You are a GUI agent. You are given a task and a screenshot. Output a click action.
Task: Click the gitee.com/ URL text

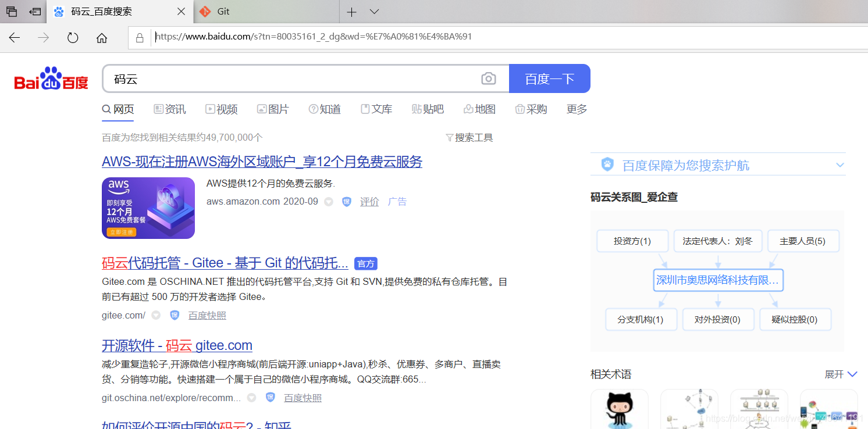click(x=123, y=316)
